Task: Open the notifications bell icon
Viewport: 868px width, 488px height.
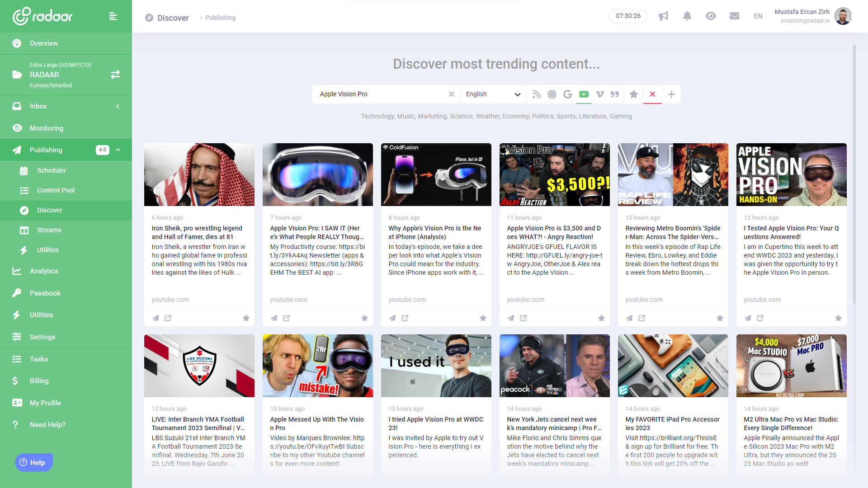Action: [x=687, y=16]
